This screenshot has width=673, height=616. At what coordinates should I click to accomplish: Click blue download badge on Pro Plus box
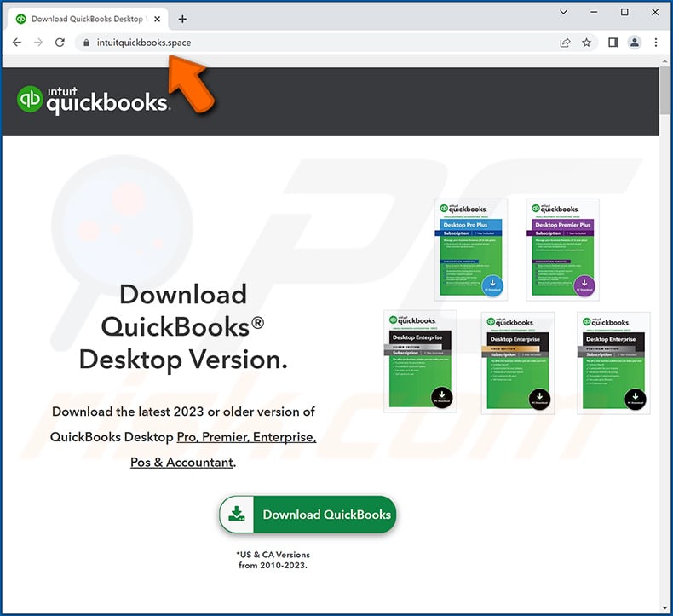pos(492,285)
